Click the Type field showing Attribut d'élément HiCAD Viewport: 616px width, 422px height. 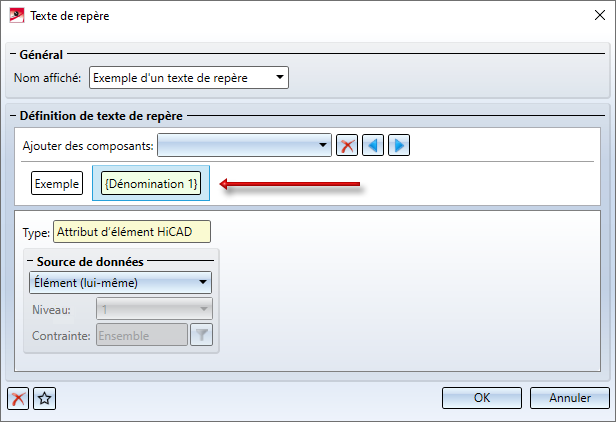132,231
